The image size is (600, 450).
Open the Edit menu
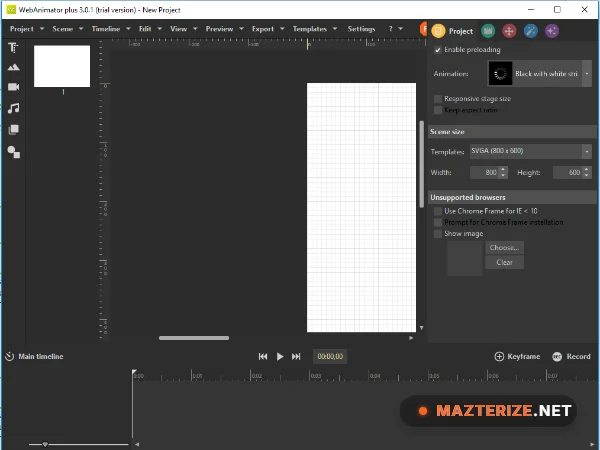click(150, 29)
